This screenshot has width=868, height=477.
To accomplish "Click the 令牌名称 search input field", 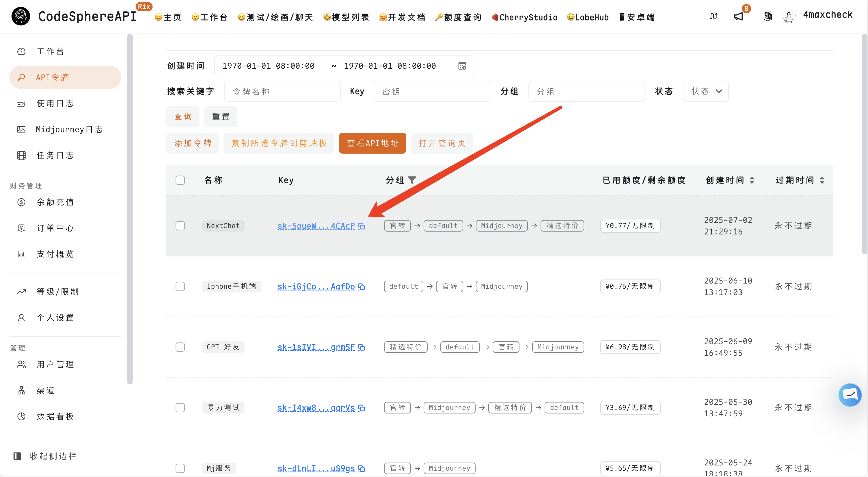I will coord(282,91).
